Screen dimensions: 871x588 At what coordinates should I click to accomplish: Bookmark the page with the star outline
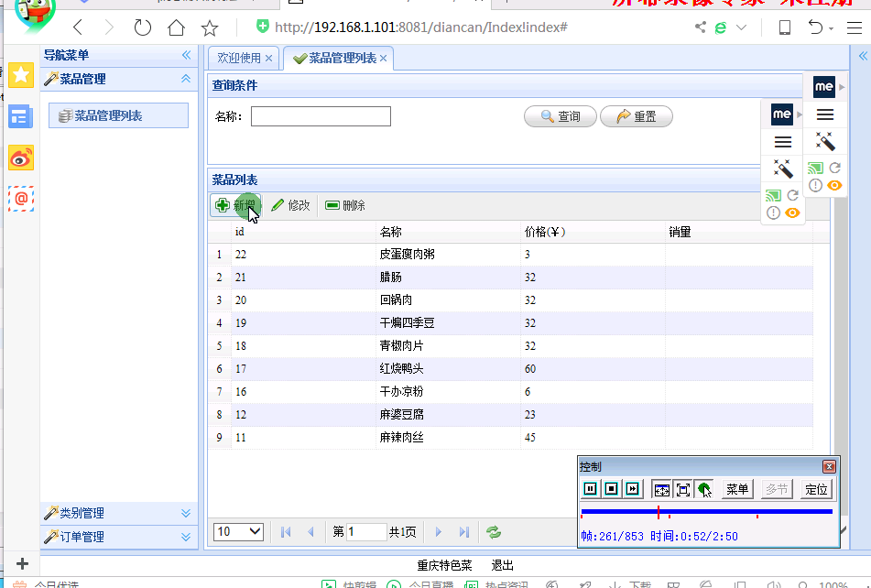210,27
